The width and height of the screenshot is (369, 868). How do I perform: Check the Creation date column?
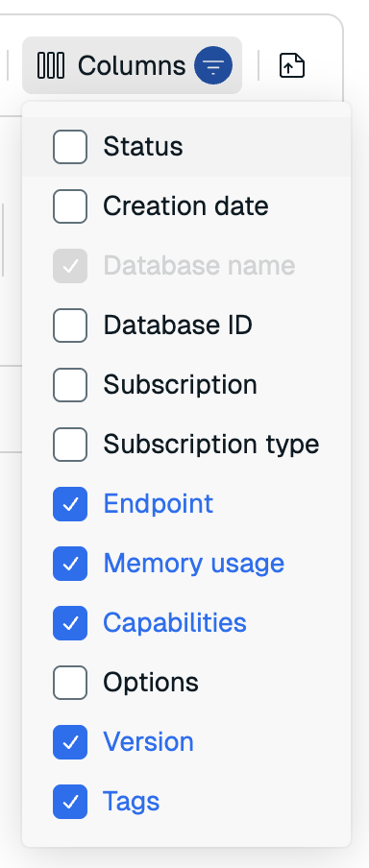coord(70,205)
